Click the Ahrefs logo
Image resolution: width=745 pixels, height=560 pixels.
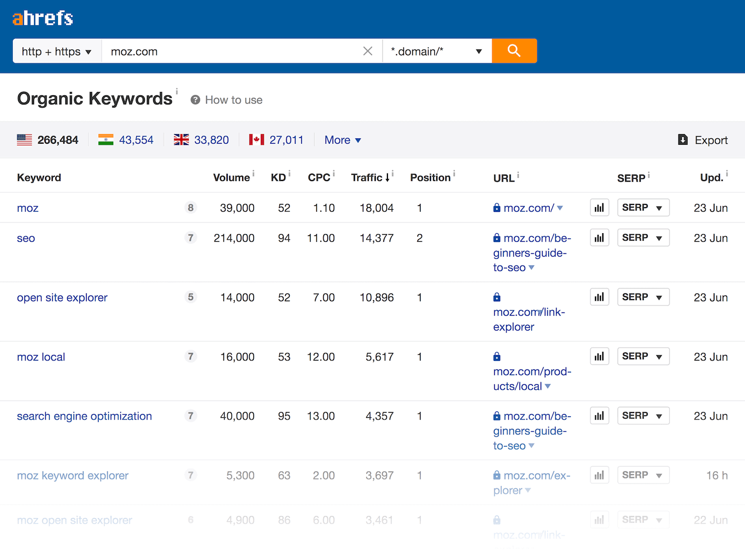pyautogui.click(x=43, y=18)
